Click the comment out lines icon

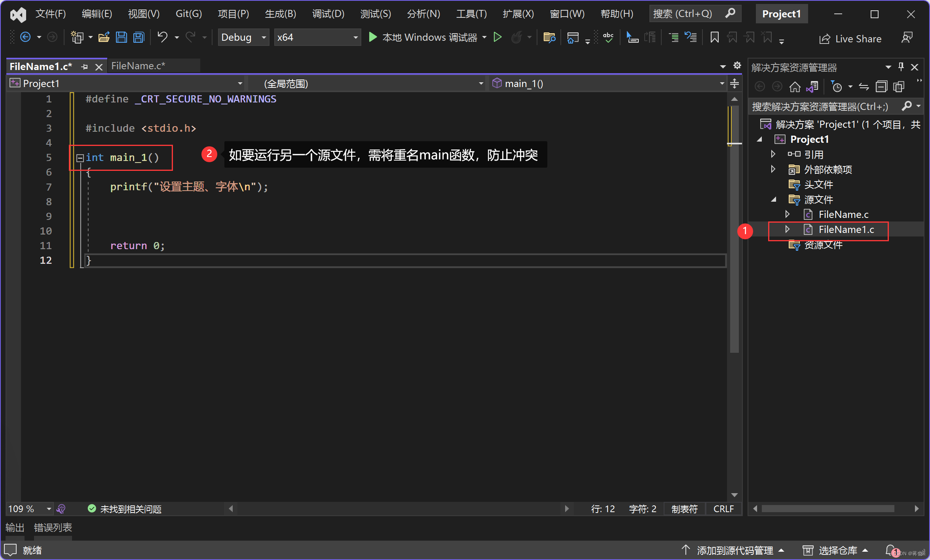point(673,38)
